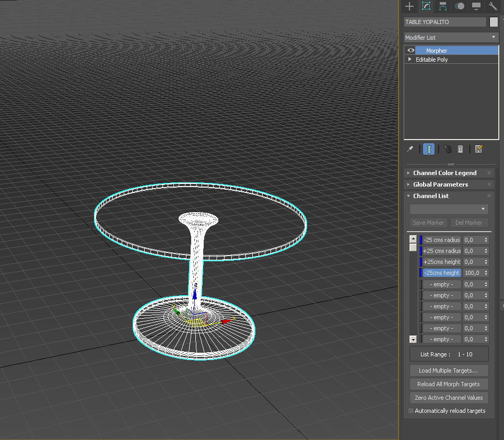This screenshot has height=440, width=504.
Task: Click -25 cms radius channel color indicator
Action: click(420, 240)
